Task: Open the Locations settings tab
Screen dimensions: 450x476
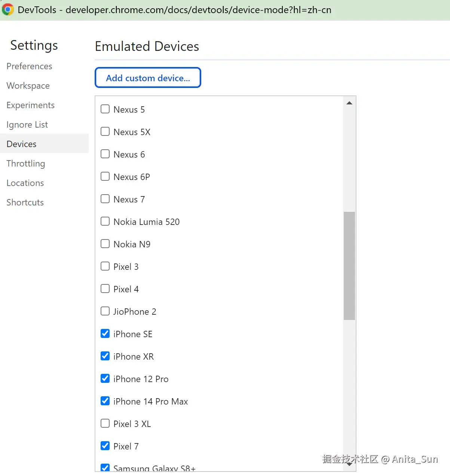Action: pos(25,183)
